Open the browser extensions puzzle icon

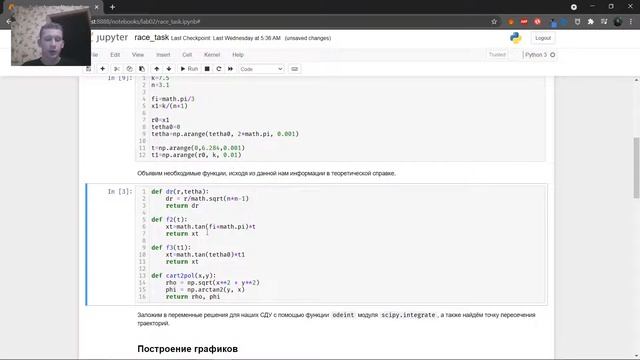(591, 22)
